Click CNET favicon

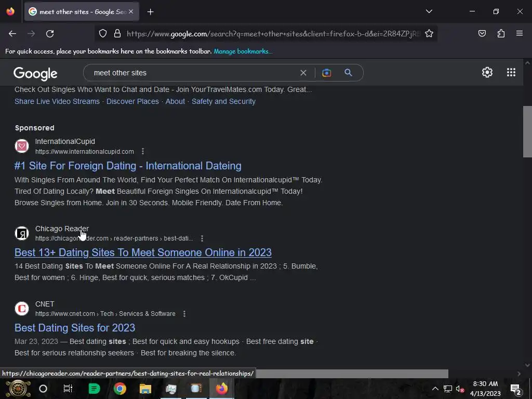(x=22, y=309)
